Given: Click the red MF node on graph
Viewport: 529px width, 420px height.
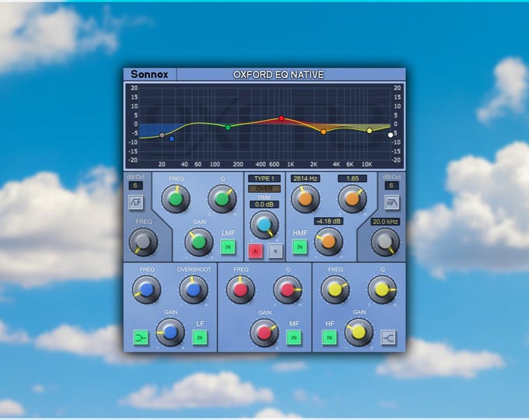Looking at the screenshot, I should coord(282,118).
